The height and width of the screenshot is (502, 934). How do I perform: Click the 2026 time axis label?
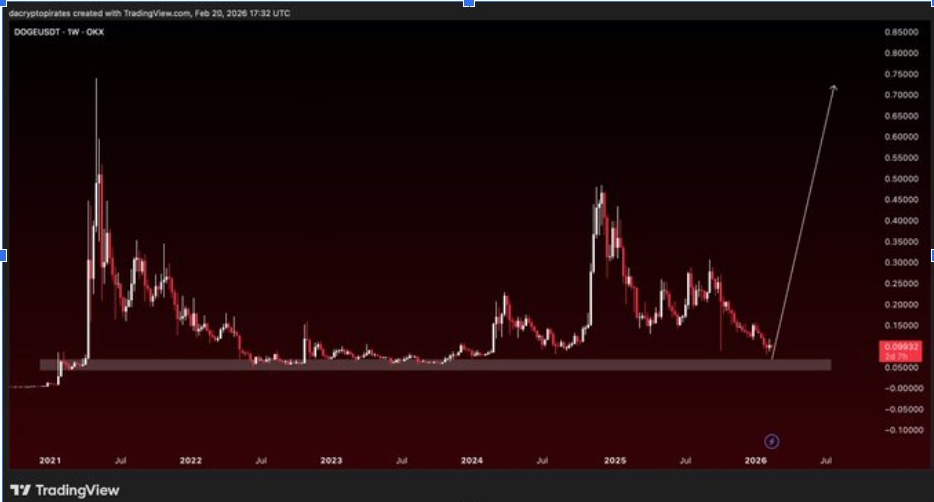point(756,460)
